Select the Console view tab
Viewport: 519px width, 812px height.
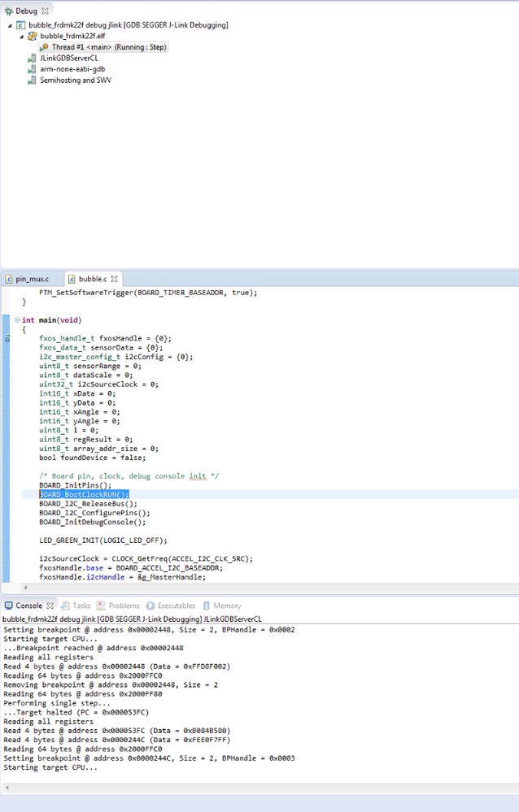pyautogui.click(x=29, y=606)
